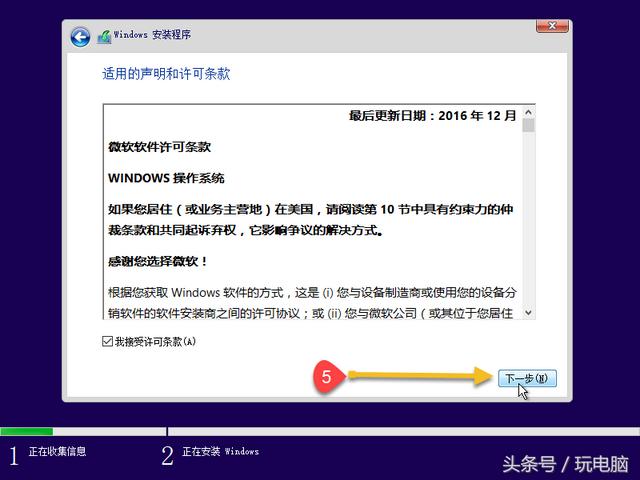Image resolution: width=640 pixels, height=480 pixels.
Task: Click the Windows 安装程序 title text
Action: tap(152, 35)
